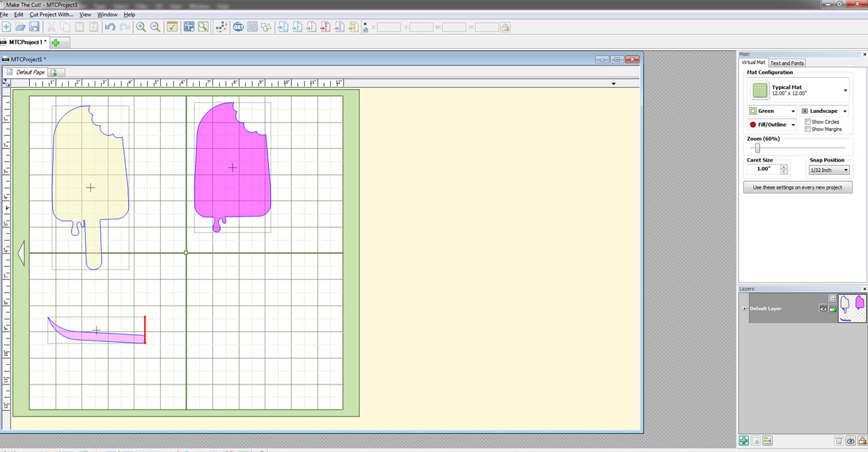The image size is (868, 452).
Task: Click the Save project icon in toolbar
Action: pos(34,27)
